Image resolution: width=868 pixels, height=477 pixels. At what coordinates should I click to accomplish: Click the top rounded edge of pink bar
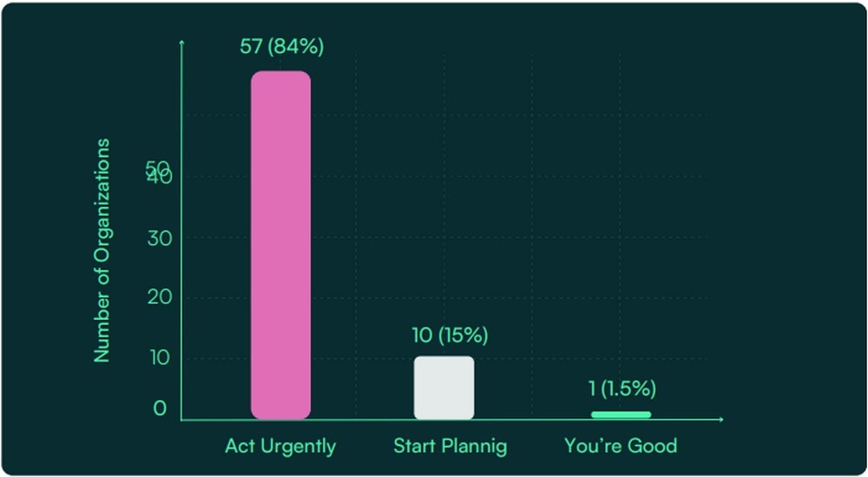[280, 74]
